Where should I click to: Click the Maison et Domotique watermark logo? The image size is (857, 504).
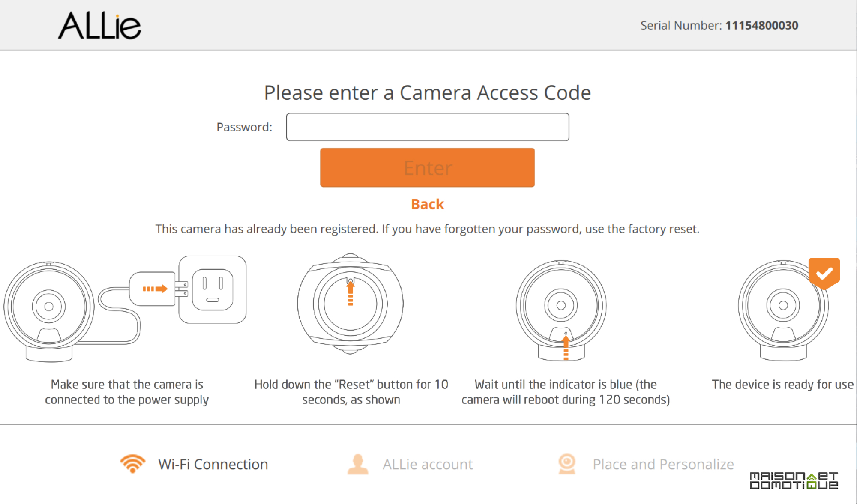point(794,480)
